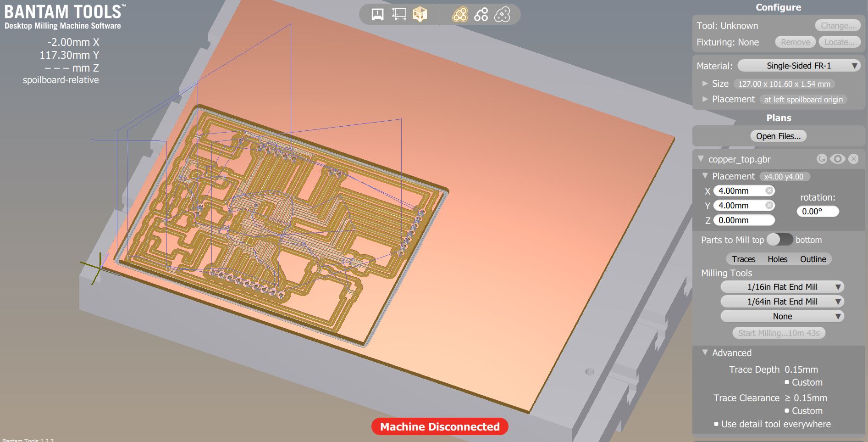Clear the X placement value
868x442 pixels.
(x=769, y=191)
